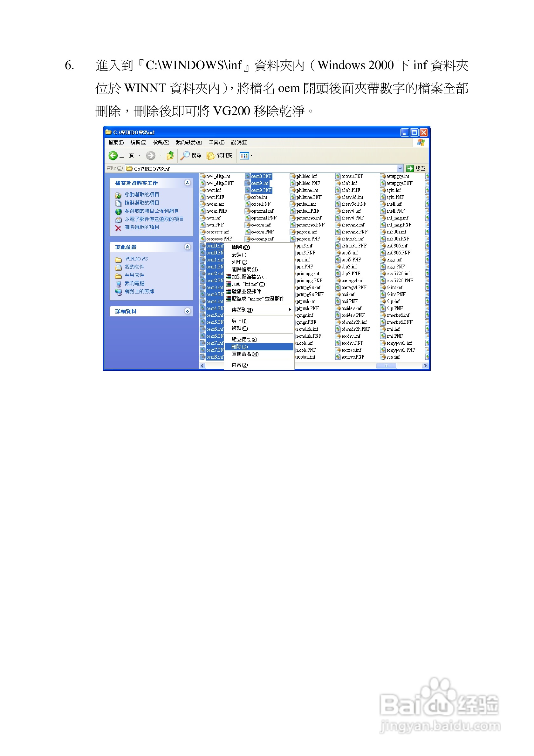The width and height of the screenshot is (534, 756).
Task: Click the WINDOWS folder icon in Other Places
Action: point(118,260)
